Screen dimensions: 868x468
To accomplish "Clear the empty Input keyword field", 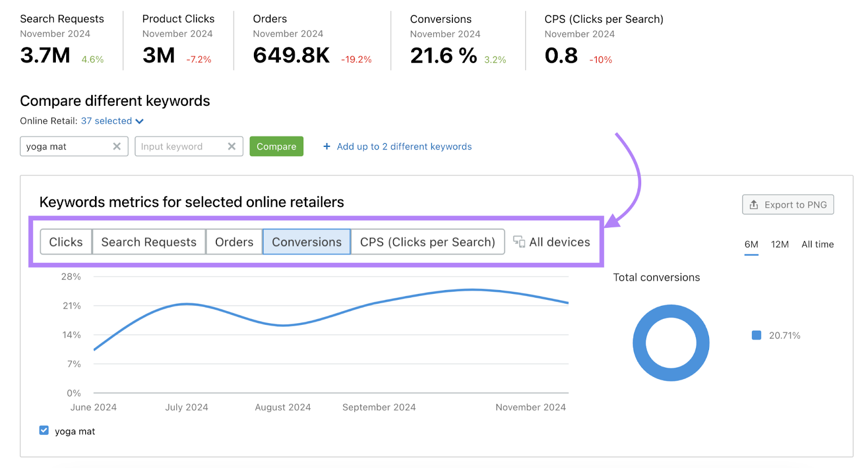I will [232, 146].
